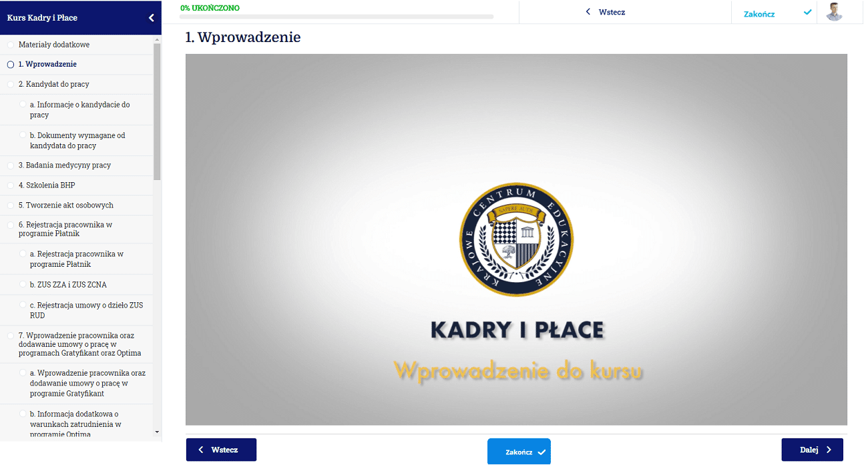Click the right chevron on the Dalej button
Screen dimensions: 868x471
point(829,450)
